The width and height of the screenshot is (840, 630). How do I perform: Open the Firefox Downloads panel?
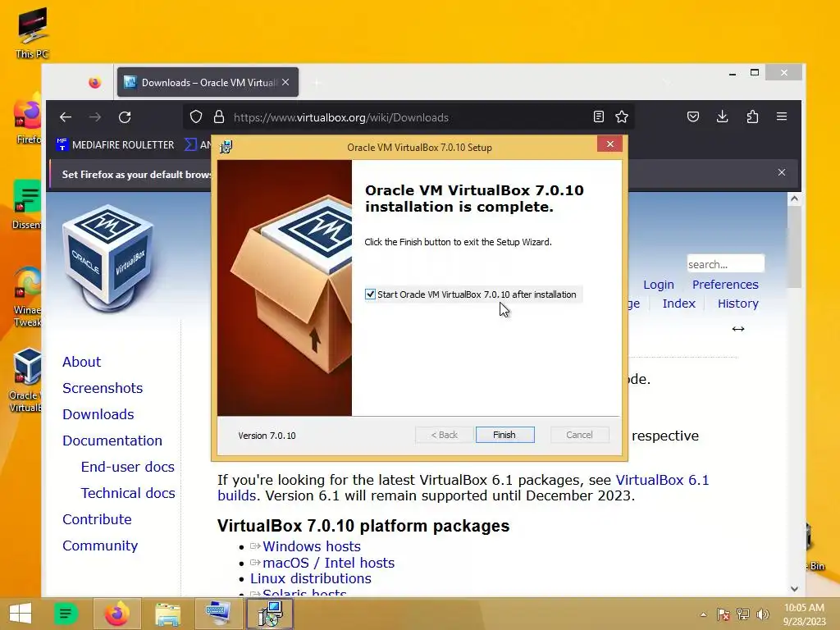click(x=722, y=116)
